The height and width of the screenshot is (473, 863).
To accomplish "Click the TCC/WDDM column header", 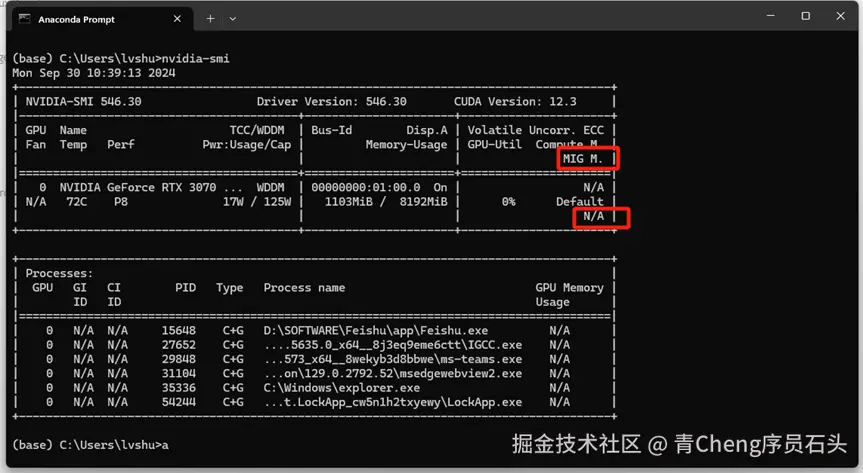I will click(257, 130).
